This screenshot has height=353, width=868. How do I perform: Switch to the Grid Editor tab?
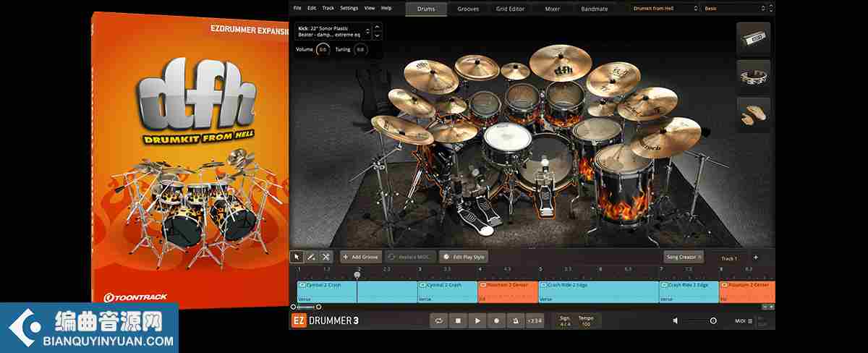pyautogui.click(x=511, y=9)
